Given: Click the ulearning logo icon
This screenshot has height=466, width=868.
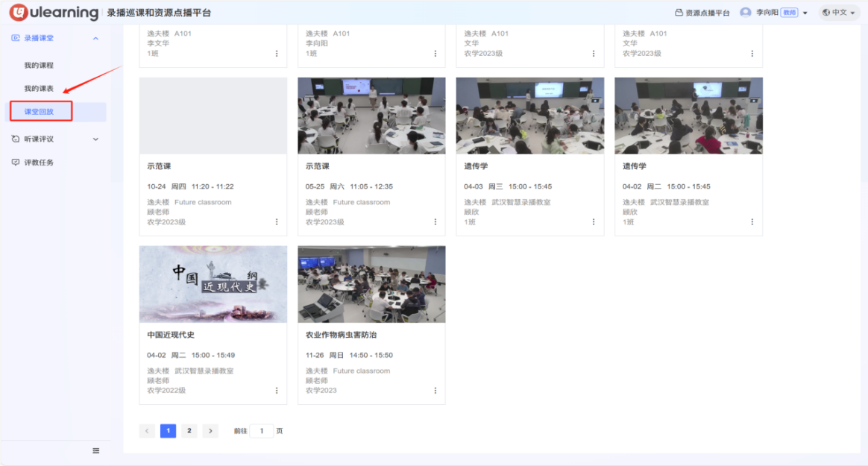Looking at the screenshot, I should click(x=19, y=13).
